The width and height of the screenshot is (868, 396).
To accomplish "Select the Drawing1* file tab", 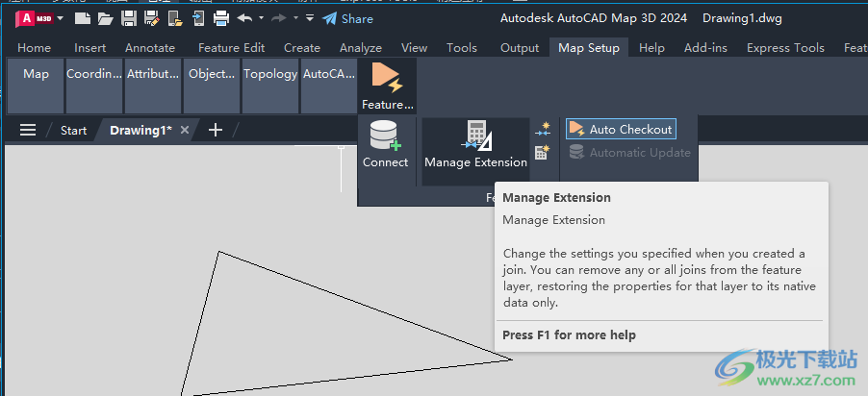I will click(x=140, y=131).
